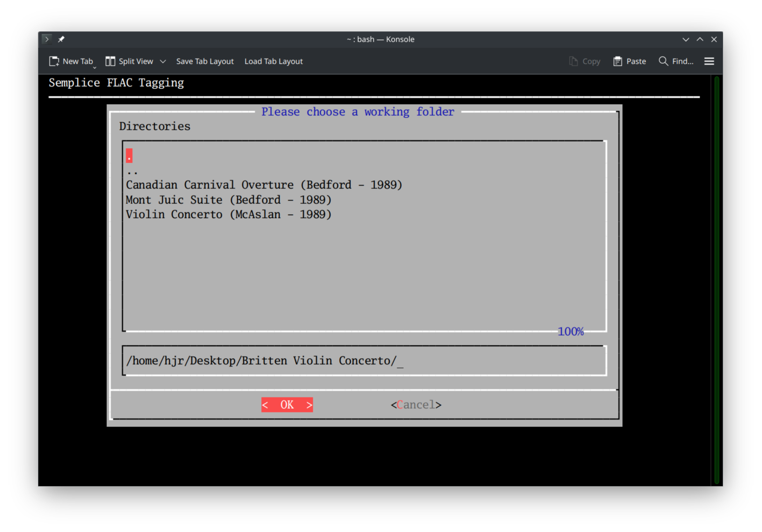Click the pin icon on the tab bar
Image resolution: width=762 pixels, height=532 pixels.
(61, 39)
